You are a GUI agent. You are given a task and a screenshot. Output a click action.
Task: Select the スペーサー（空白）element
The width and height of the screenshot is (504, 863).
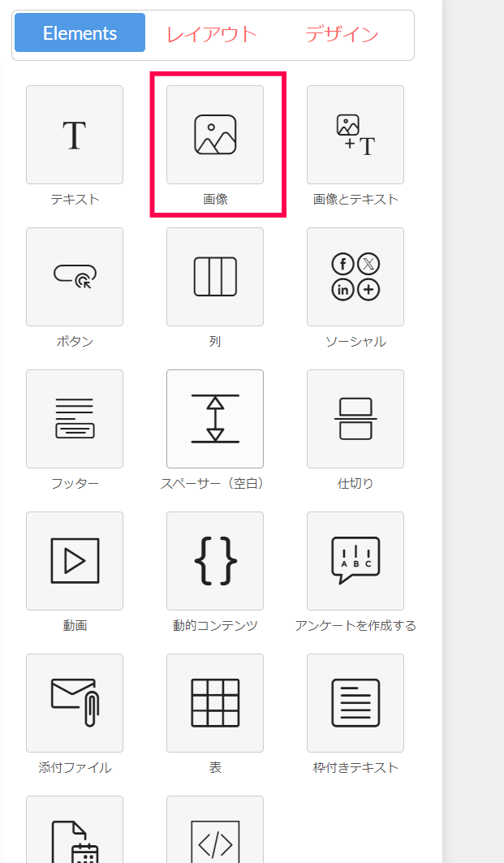click(215, 419)
